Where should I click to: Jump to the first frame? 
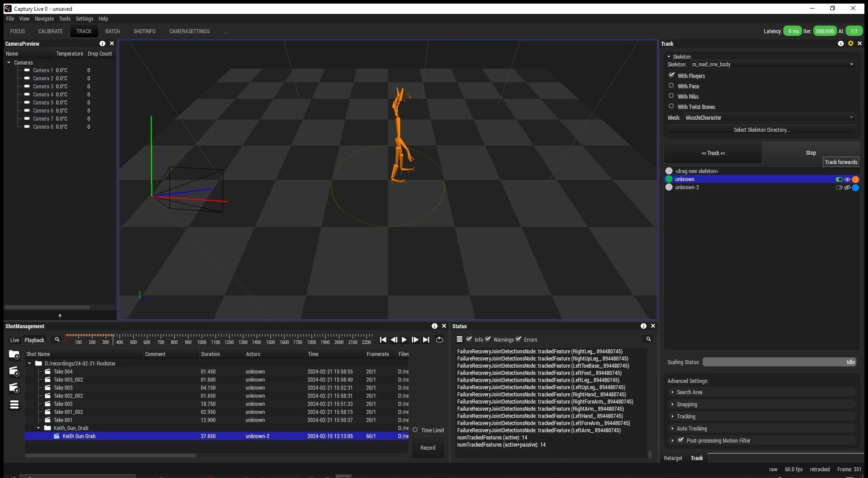[x=383, y=340]
